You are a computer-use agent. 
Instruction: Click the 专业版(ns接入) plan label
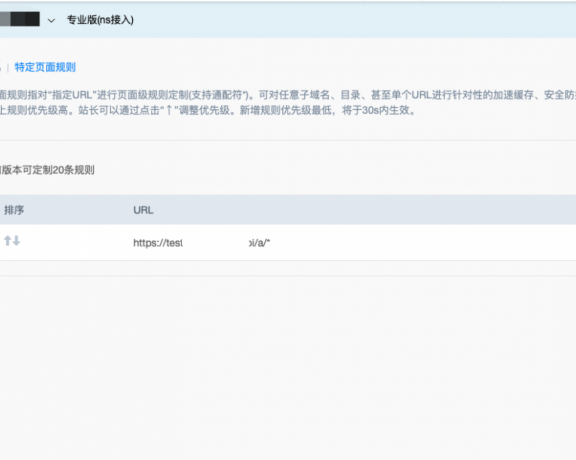[100, 20]
